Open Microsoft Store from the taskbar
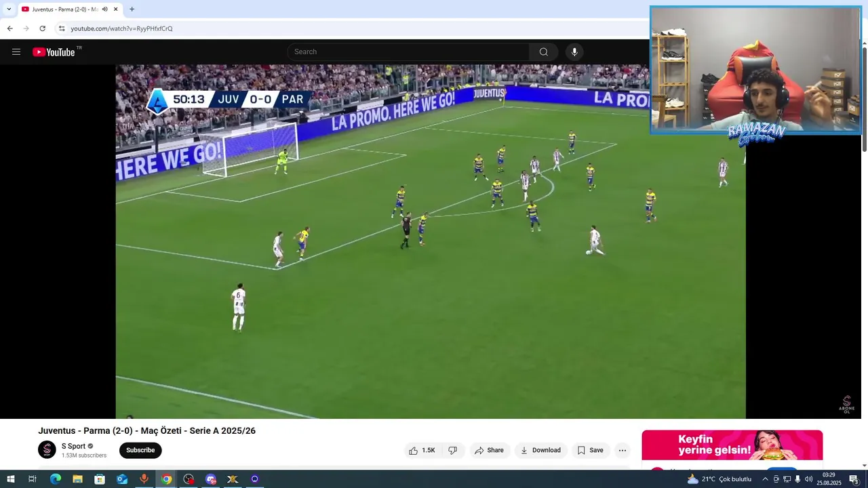 click(100, 479)
